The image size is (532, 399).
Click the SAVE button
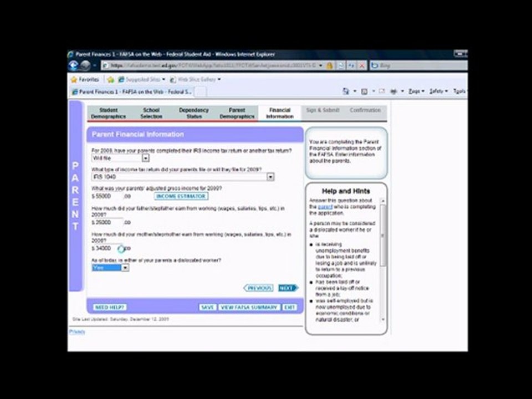click(207, 307)
